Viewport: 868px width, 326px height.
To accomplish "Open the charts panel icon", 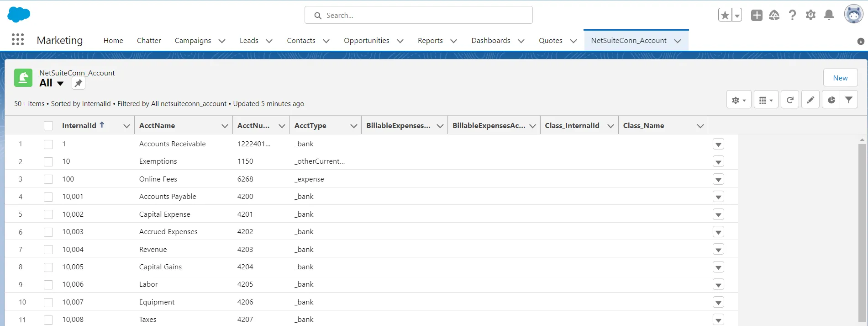I will coord(831,100).
